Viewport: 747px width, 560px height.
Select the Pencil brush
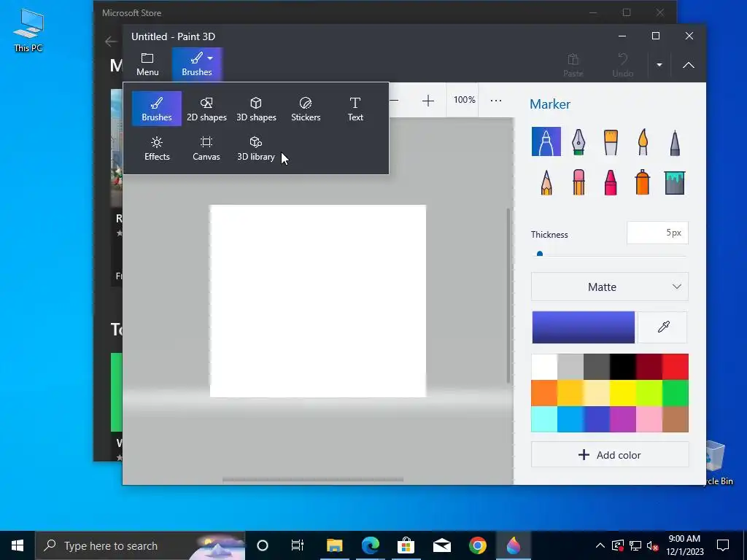pos(546,182)
